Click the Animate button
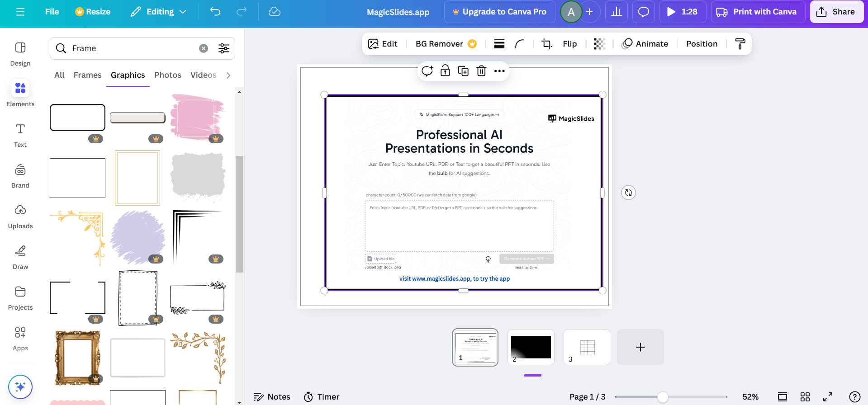 click(x=645, y=44)
